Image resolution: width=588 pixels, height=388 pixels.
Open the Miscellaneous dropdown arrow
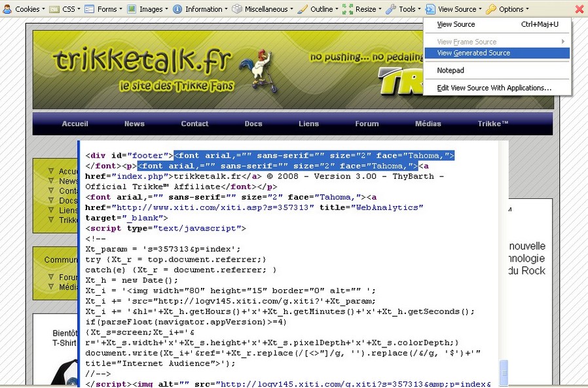pyautogui.click(x=292, y=9)
